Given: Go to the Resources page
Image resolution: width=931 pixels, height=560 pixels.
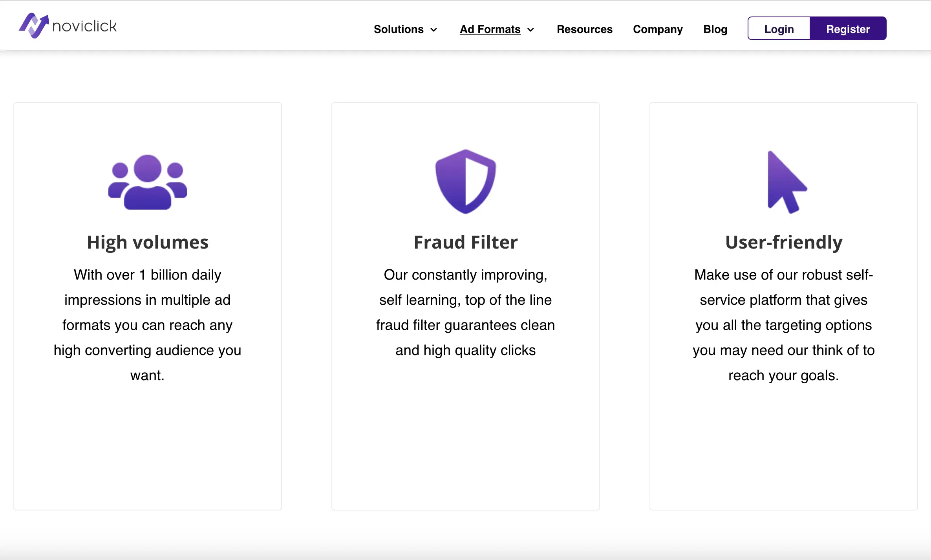Looking at the screenshot, I should [584, 29].
